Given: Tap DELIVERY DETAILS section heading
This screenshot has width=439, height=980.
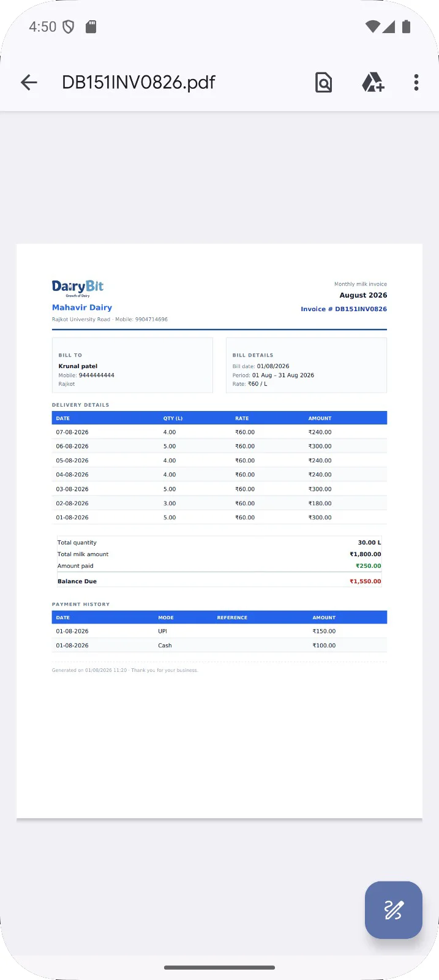Looking at the screenshot, I should pos(81,405).
